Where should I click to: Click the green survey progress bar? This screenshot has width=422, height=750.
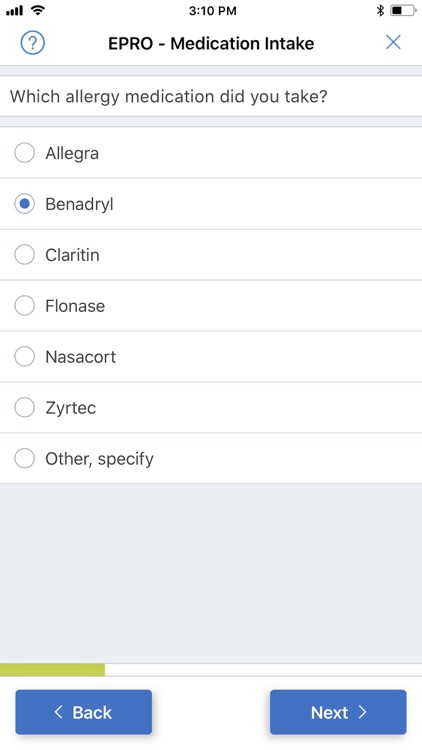tap(53, 670)
